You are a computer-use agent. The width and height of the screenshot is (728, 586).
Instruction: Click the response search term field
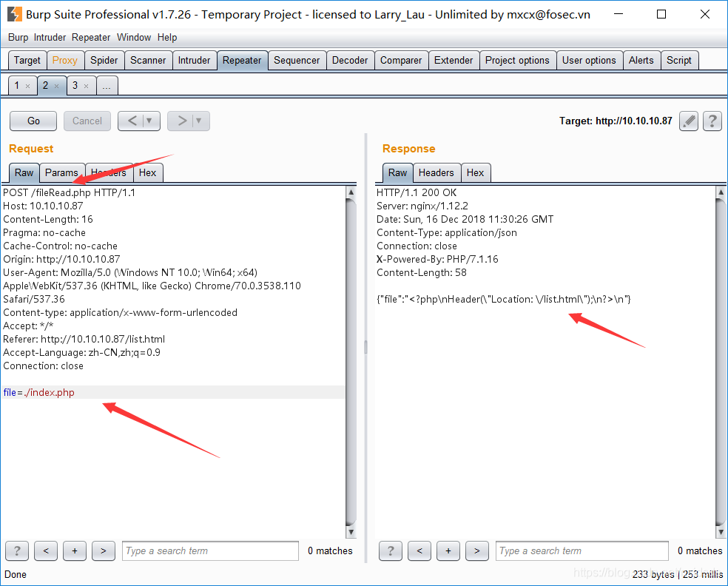pyautogui.click(x=582, y=550)
